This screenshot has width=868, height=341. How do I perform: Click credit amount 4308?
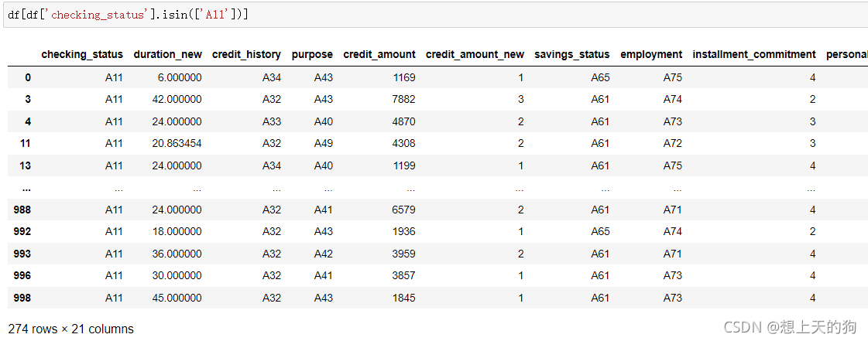point(403,144)
